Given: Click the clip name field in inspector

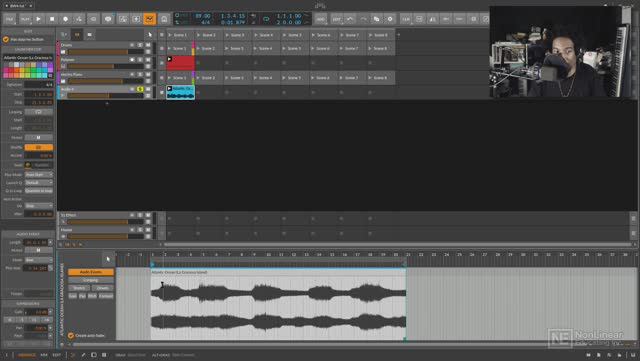Looking at the screenshot, I should pyautogui.click(x=28, y=58).
